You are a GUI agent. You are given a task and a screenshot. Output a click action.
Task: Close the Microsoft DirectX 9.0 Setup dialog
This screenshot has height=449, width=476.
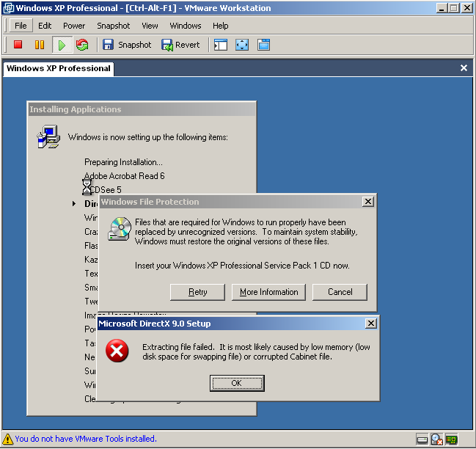click(371, 324)
